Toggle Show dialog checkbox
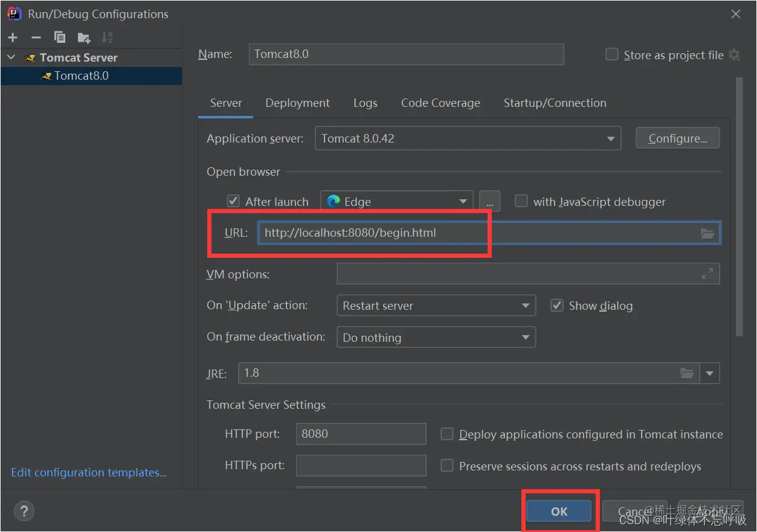Screen dimensions: 757x532 coord(557,306)
